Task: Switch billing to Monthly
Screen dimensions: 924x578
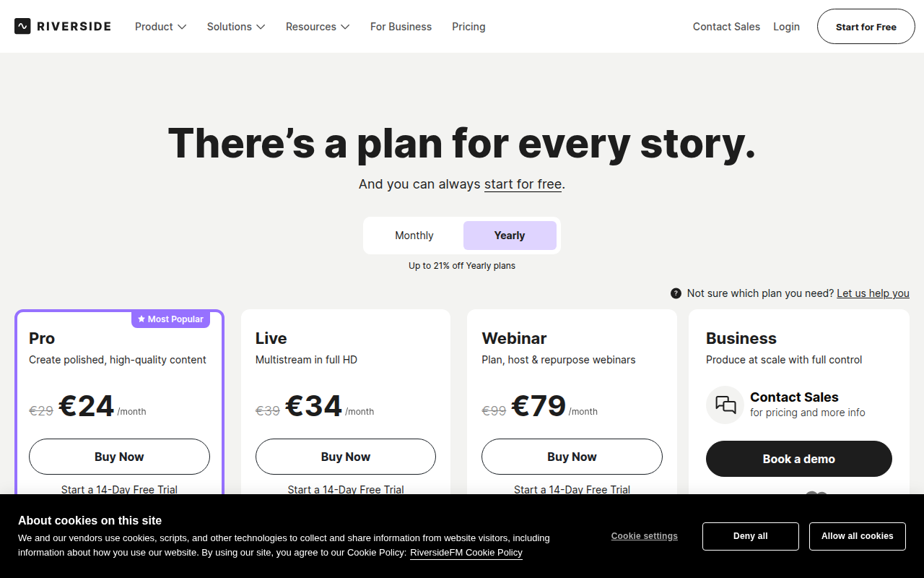Action: click(414, 236)
